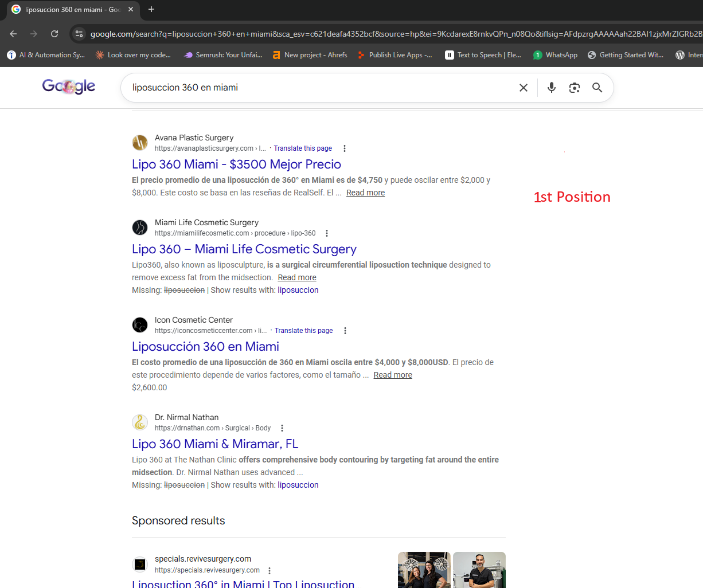The height and width of the screenshot is (588, 703).
Task: Open Liposucción 360 en Miami result
Action: point(205,347)
